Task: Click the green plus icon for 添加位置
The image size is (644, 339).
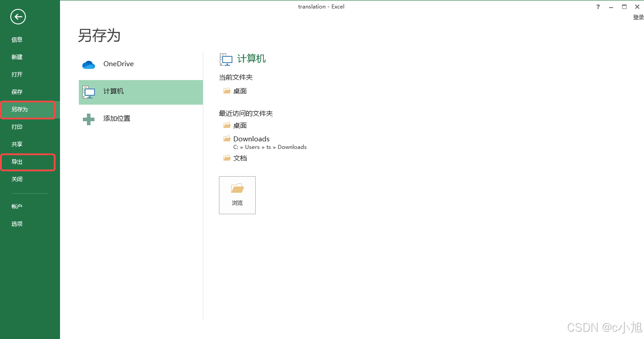Action: click(x=89, y=119)
